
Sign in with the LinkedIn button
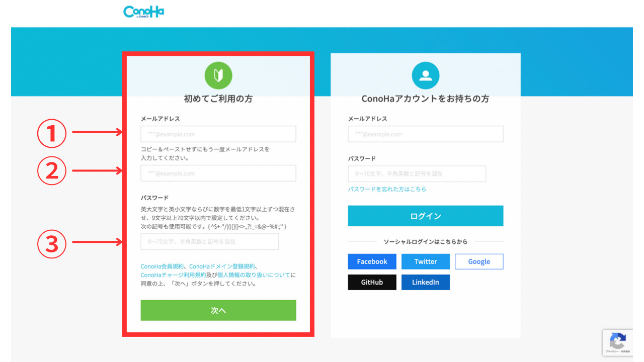[x=426, y=282]
